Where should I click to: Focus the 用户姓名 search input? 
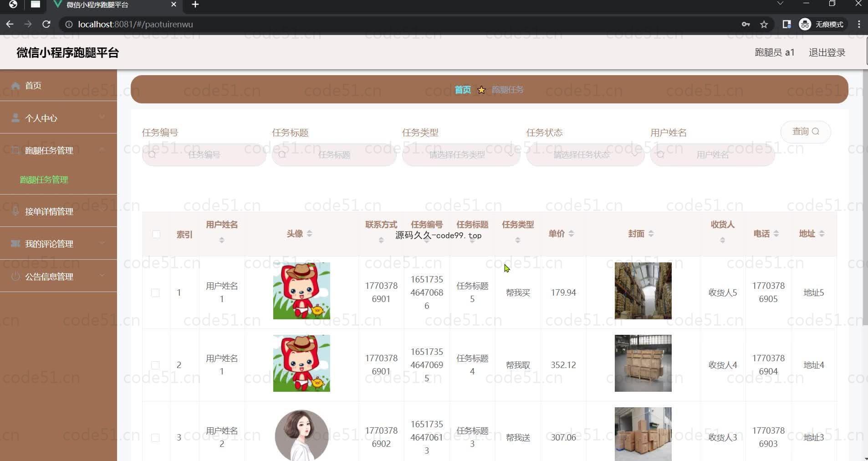click(x=713, y=155)
